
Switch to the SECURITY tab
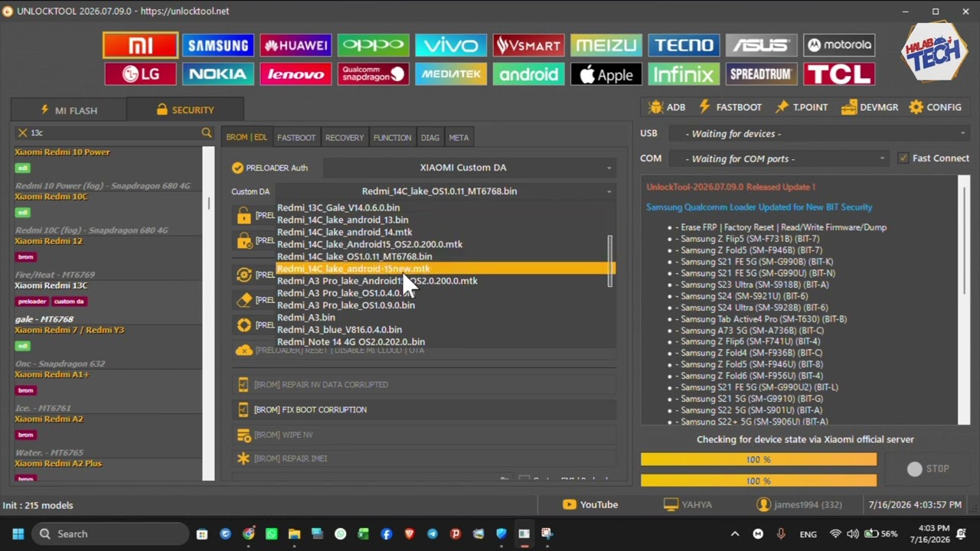tap(185, 109)
